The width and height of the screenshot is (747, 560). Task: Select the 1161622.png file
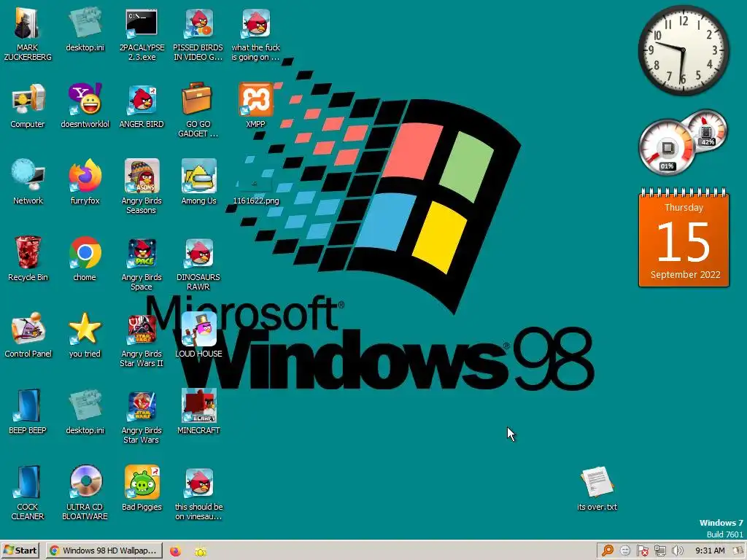(x=255, y=183)
